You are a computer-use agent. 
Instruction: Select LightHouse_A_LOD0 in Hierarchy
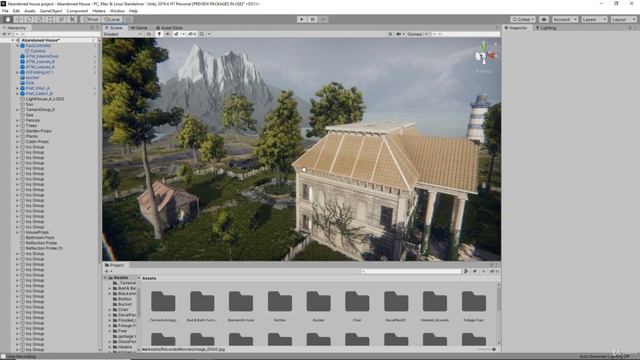[x=44, y=99]
